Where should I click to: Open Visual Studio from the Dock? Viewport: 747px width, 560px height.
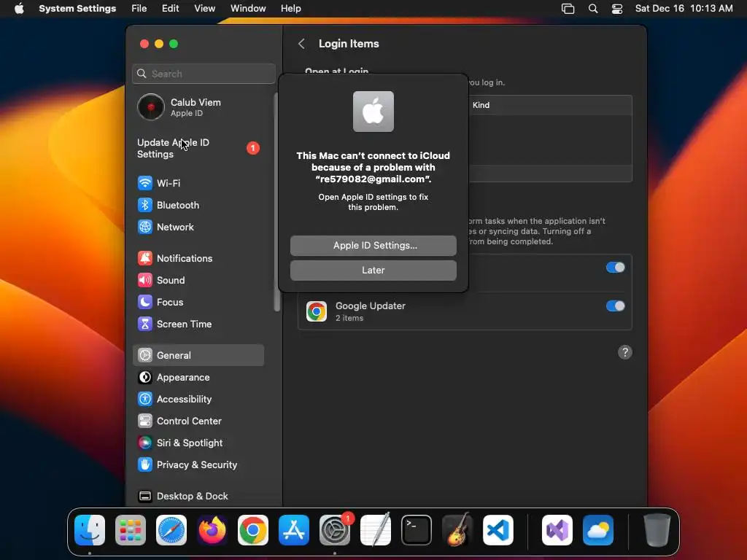point(557,530)
